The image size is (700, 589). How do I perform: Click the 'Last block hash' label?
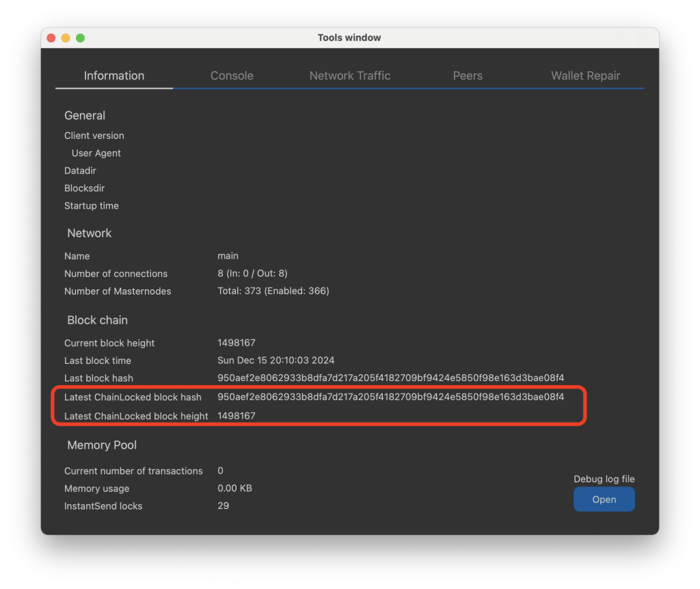[98, 378]
